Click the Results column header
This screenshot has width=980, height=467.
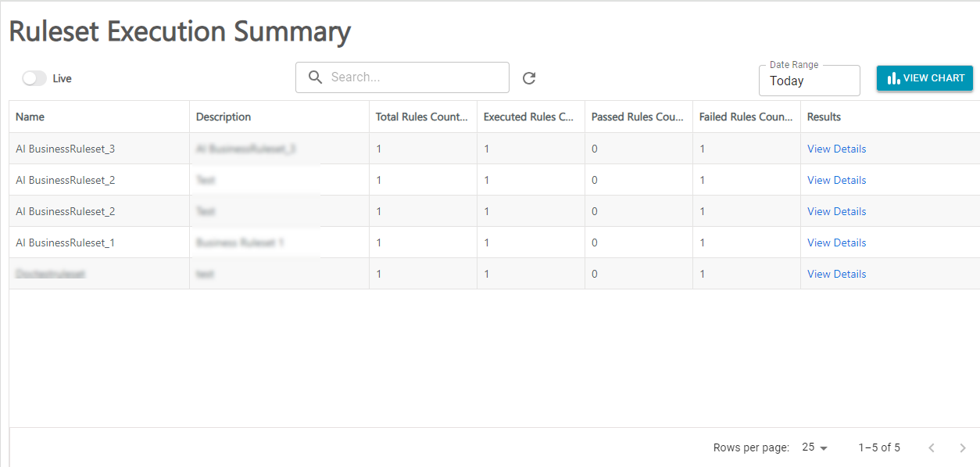click(824, 117)
